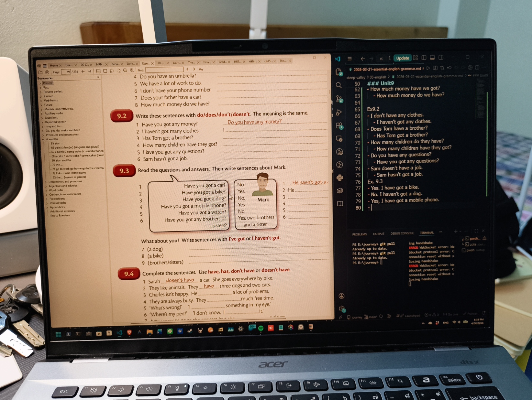Zoom in on the PDF page

[x=132, y=70]
